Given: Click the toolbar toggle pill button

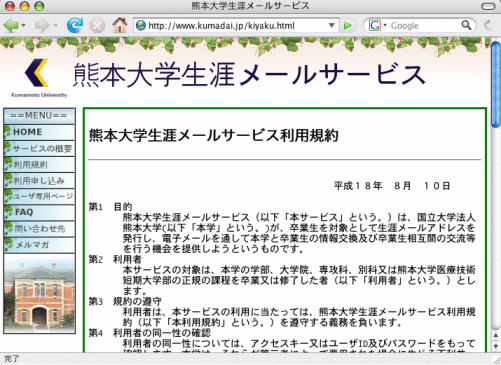Looking at the screenshot, I should click(488, 6).
